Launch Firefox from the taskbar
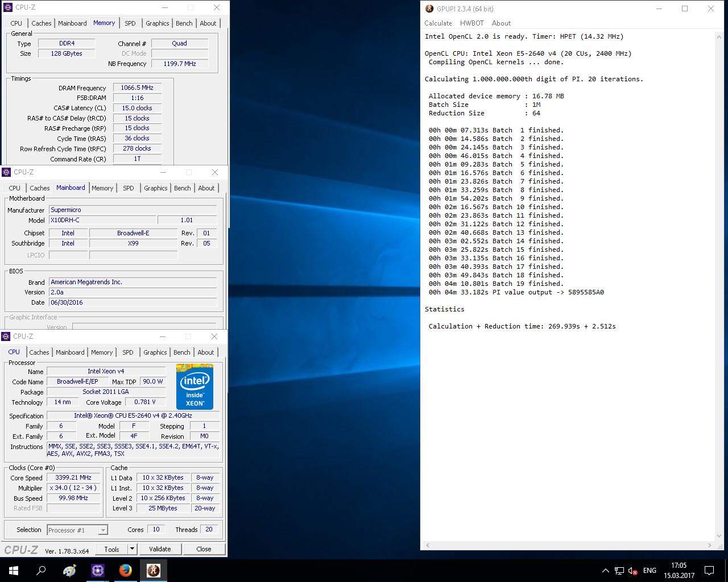 tap(125, 571)
